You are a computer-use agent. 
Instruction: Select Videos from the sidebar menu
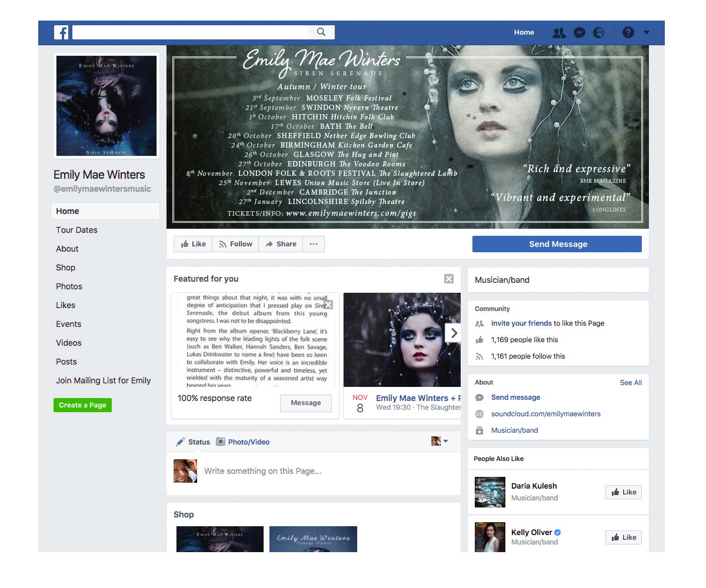click(69, 343)
